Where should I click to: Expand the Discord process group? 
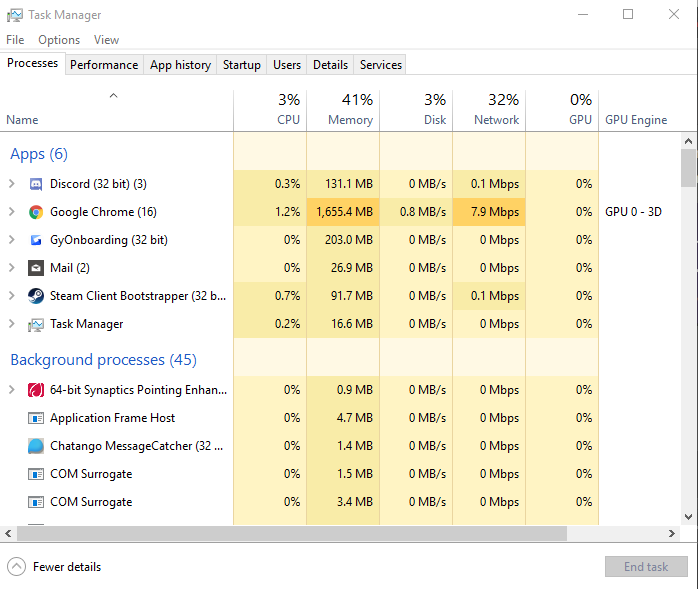pos(12,184)
